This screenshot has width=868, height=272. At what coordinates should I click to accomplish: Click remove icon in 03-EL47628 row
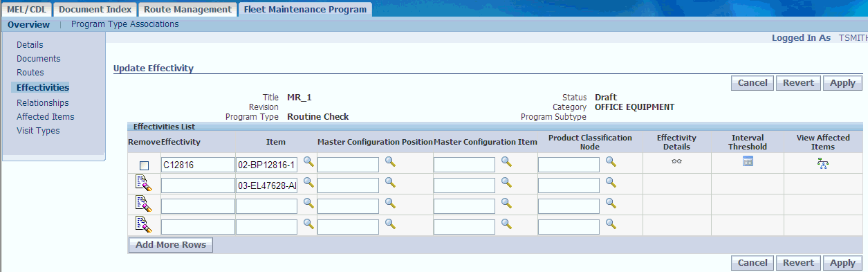(142, 183)
